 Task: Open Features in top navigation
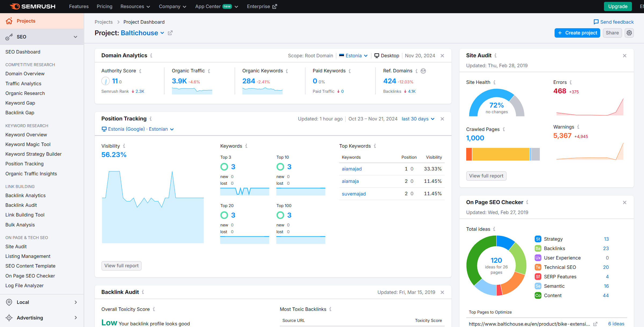79,6
